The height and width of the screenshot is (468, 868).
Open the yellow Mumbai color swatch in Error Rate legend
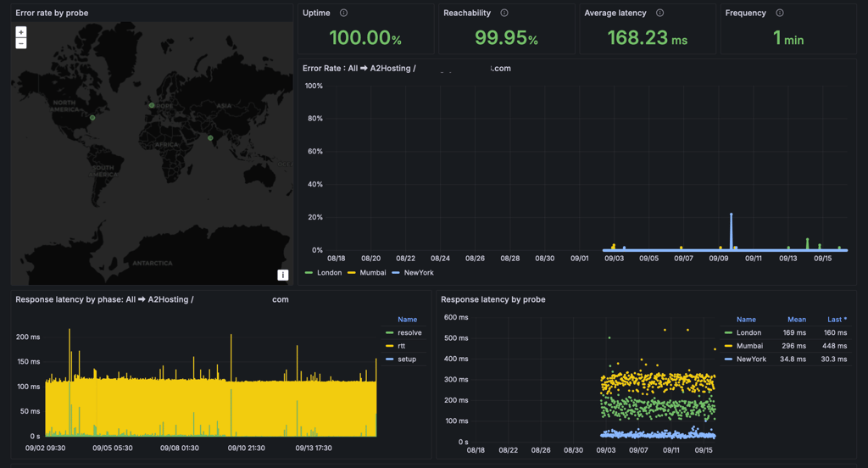pos(351,272)
